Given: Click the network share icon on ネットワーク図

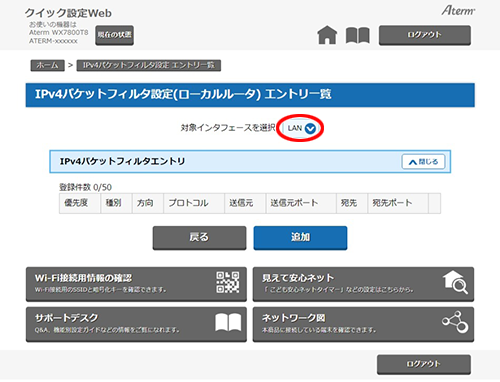Looking at the screenshot, I should point(455,322).
